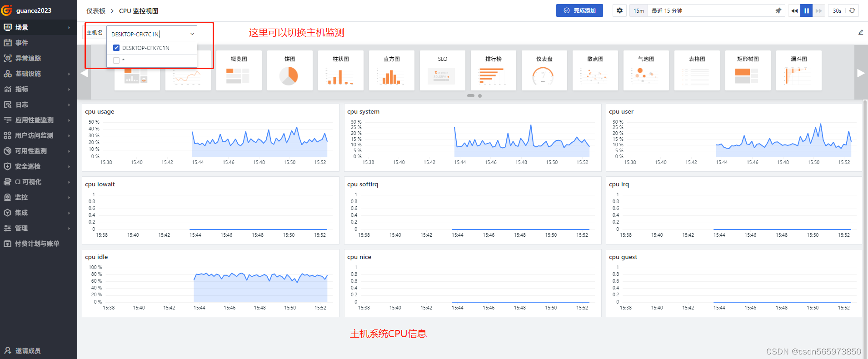Expand the 指标 menu chevron
This screenshot has width=868, height=359.
69,89
